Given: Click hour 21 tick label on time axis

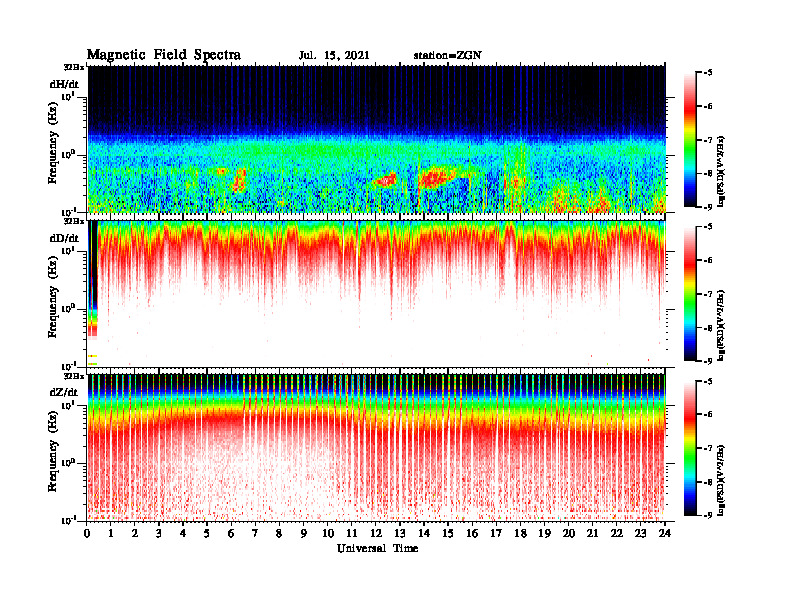Looking at the screenshot, I should point(592,533).
